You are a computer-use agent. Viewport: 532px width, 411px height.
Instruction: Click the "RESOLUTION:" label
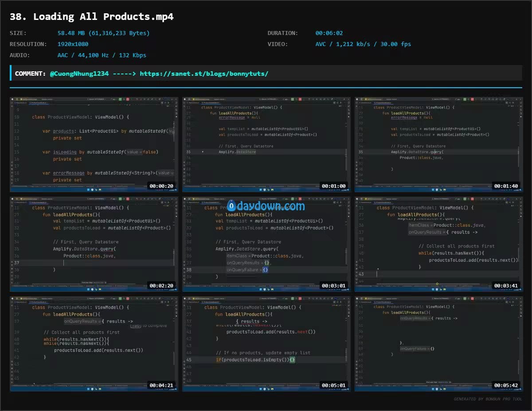(x=28, y=44)
